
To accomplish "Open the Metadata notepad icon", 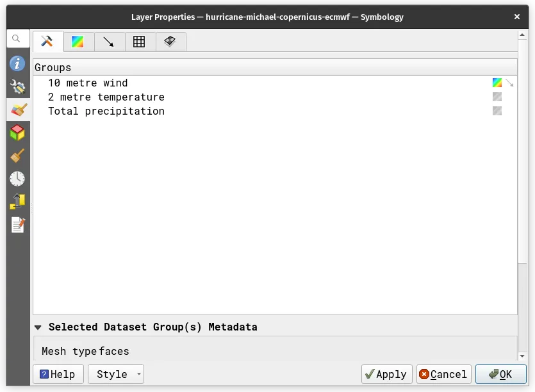I will point(17,225).
